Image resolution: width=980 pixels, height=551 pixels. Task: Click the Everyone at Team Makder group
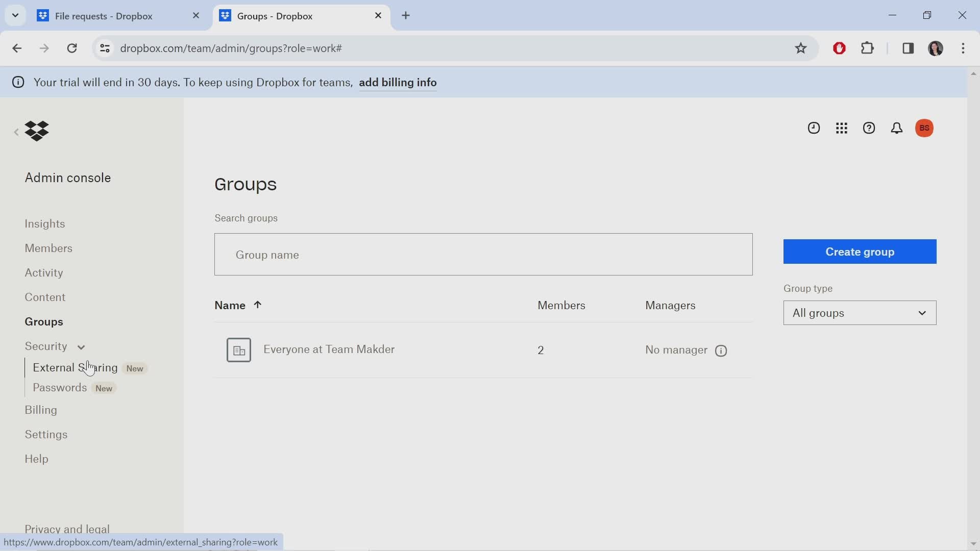(329, 349)
